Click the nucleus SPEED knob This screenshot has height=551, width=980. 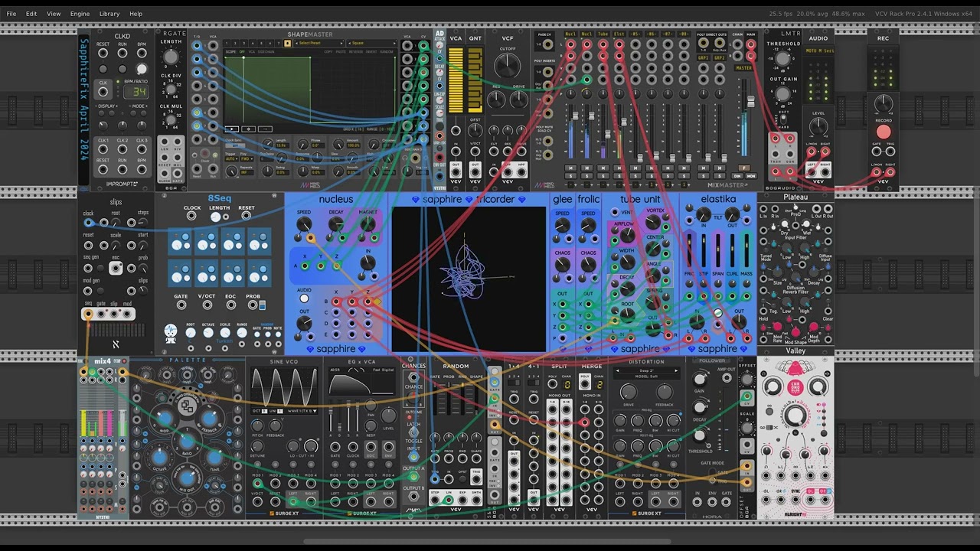304,223
